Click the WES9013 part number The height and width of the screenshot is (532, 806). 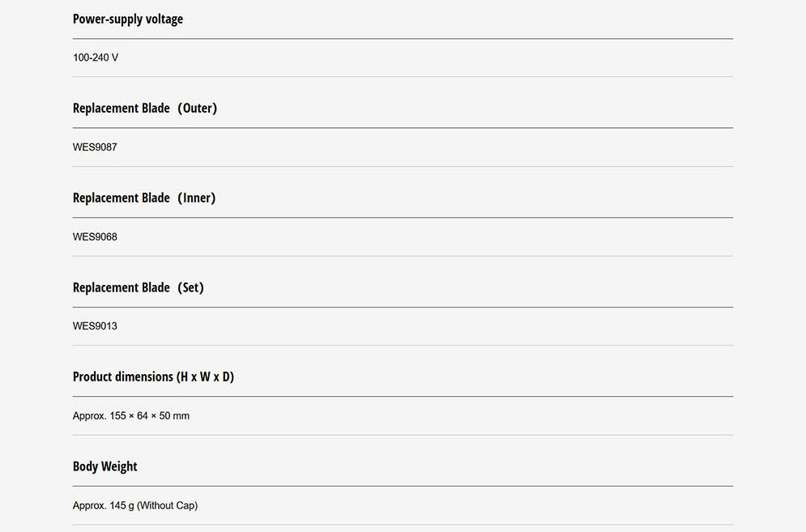(95, 326)
